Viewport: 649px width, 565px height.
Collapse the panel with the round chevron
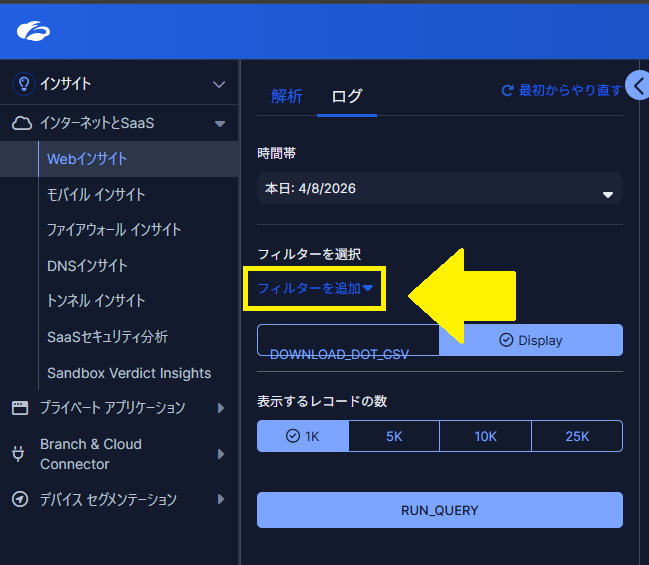pos(638,86)
